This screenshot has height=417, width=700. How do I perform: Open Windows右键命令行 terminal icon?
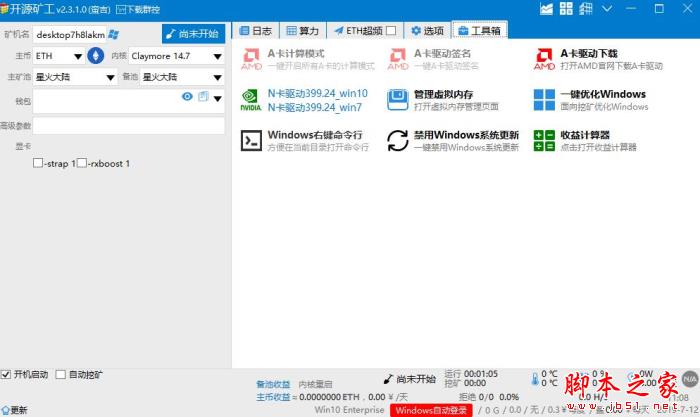pyautogui.click(x=251, y=140)
